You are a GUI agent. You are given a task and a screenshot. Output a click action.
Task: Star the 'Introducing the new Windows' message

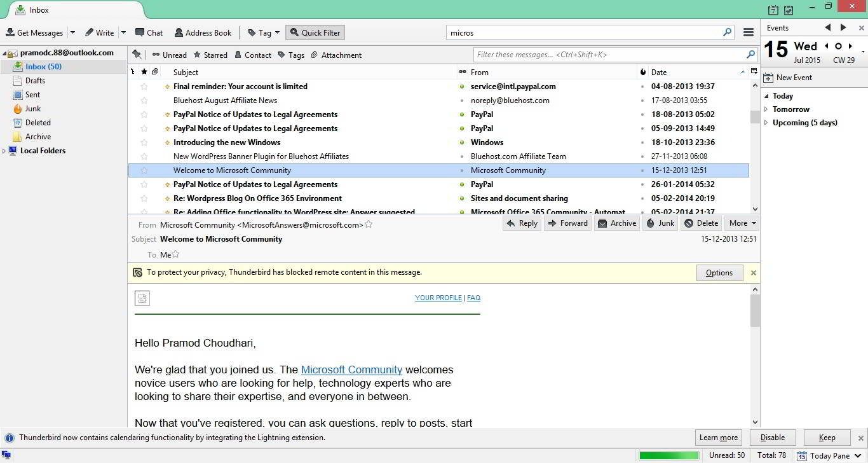coord(144,142)
